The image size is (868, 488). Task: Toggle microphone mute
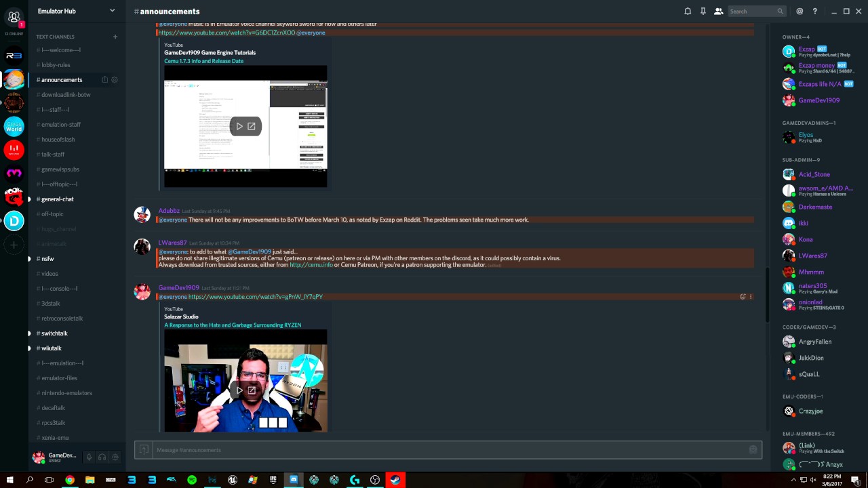click(89, 457)
